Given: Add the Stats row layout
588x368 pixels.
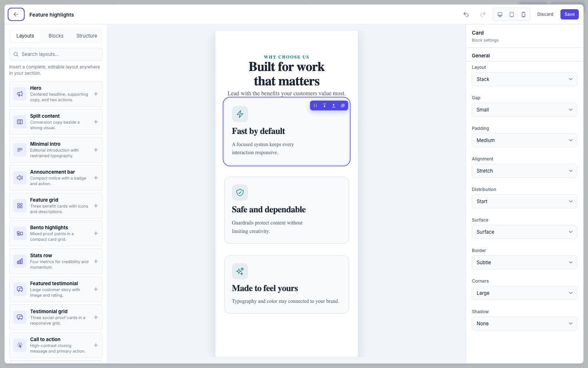Looking at the screenshot, I should click(96, 261).
